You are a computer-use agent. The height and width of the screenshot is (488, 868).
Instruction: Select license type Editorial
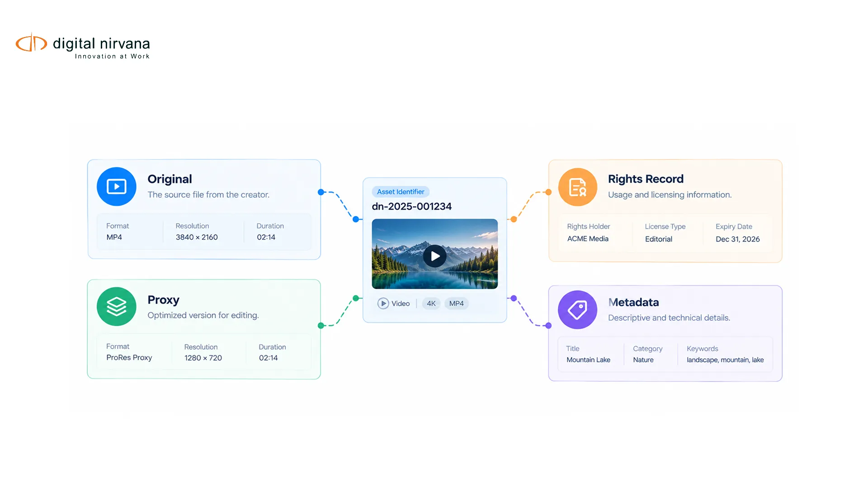(659, 239)
